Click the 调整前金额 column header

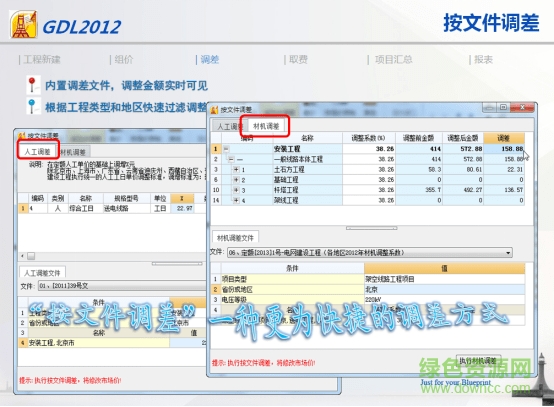(418, 138)
